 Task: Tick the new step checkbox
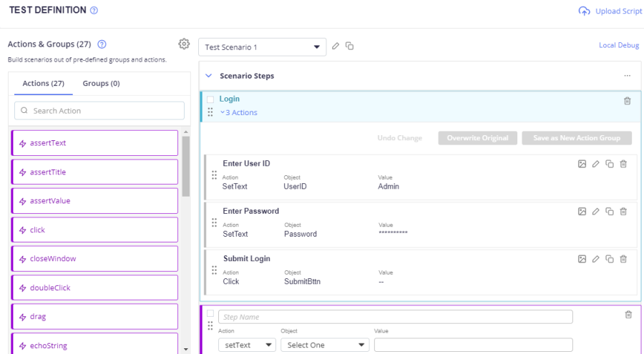210,313
